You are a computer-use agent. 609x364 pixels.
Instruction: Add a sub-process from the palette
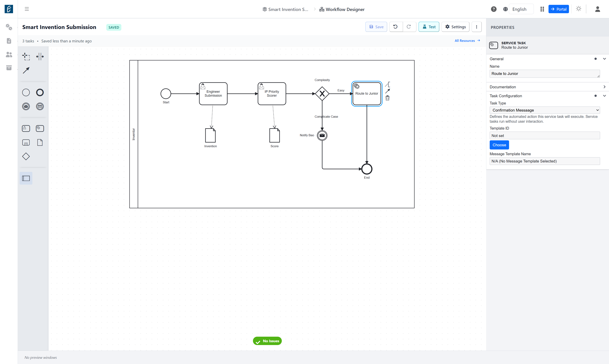point(26,143)
